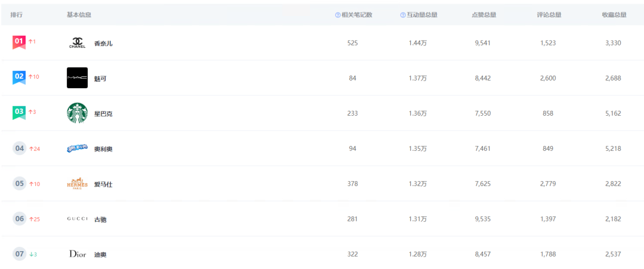The width and height of the screenshot is (644, 269).
Task: Select the notes count 322 cell
Action: pyautogui.click(x=352, y=255)
